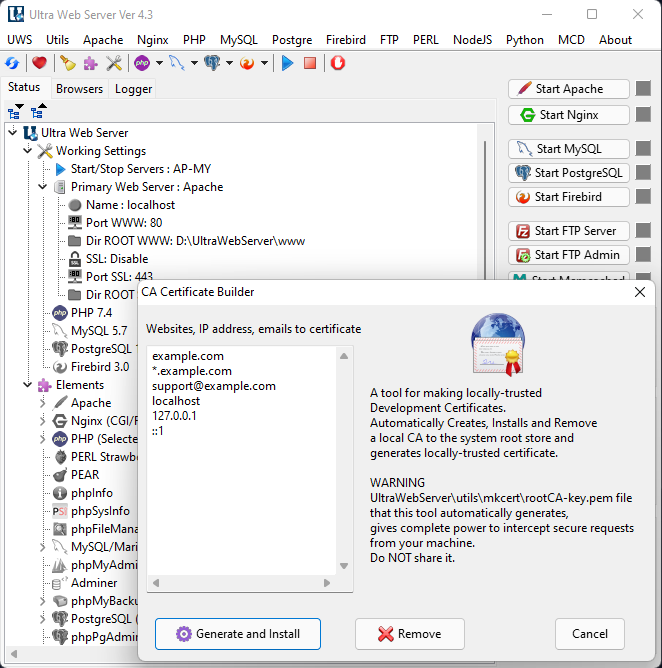The height and width of the screenshot is (668, 662).
Task: Select Start/Stop Servers : AP-MY tree item
Action: pos(141,169)
